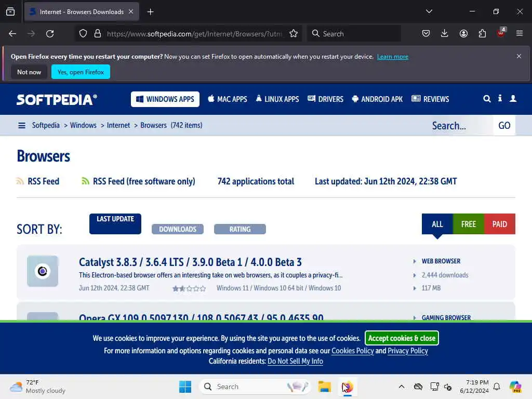The height and width of the screenshot is (399, 532).
Task: Open the Reviews section
Action: point(430,99)
